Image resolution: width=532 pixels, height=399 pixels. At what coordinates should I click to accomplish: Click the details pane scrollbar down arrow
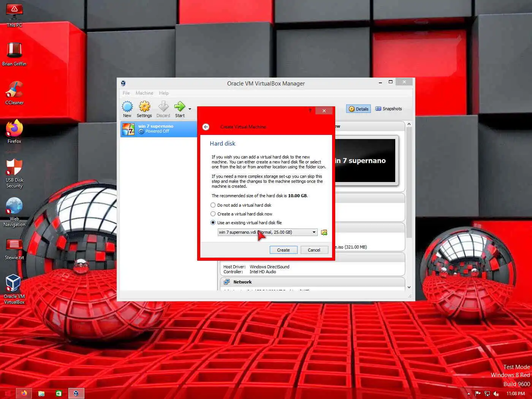click(x=409, y=287)
